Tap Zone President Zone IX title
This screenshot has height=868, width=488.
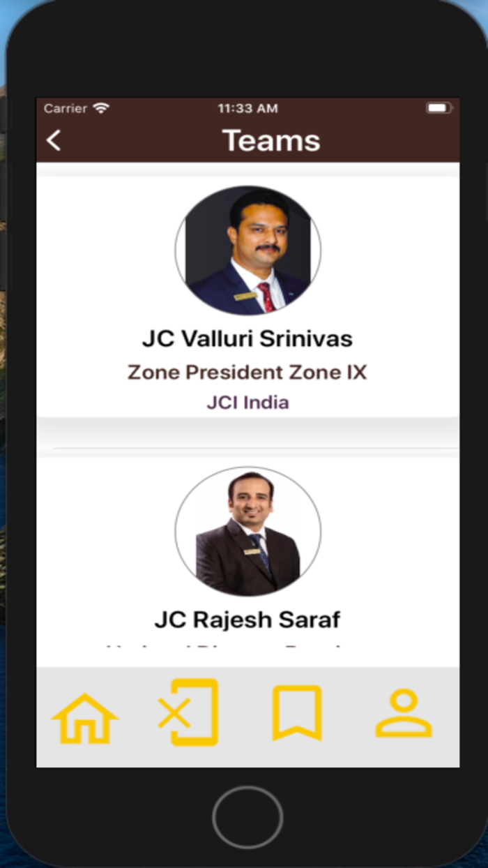point(247,372)
